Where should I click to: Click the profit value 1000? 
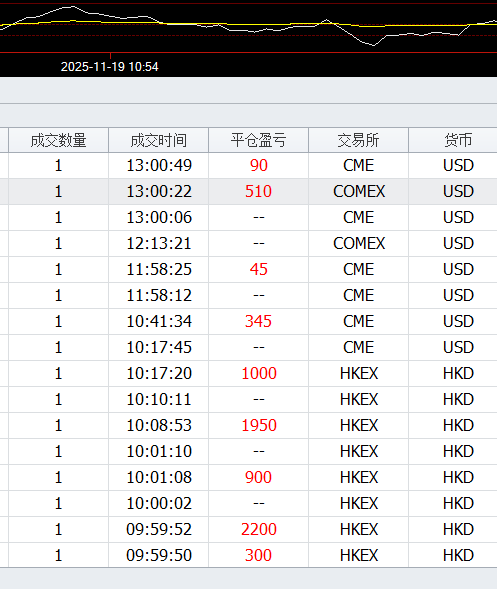[x=259, y=373]
